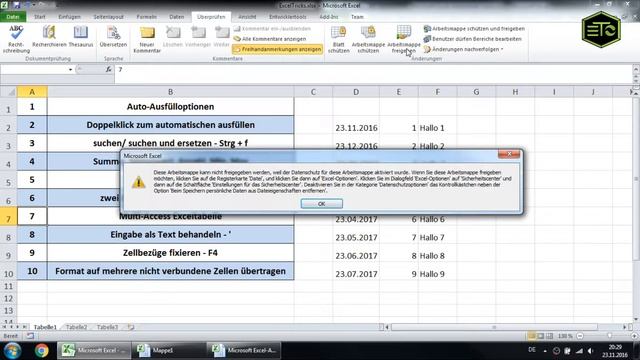Select column D header
The width and height of the screenshot is (640, 360).
tap(356, 92)
